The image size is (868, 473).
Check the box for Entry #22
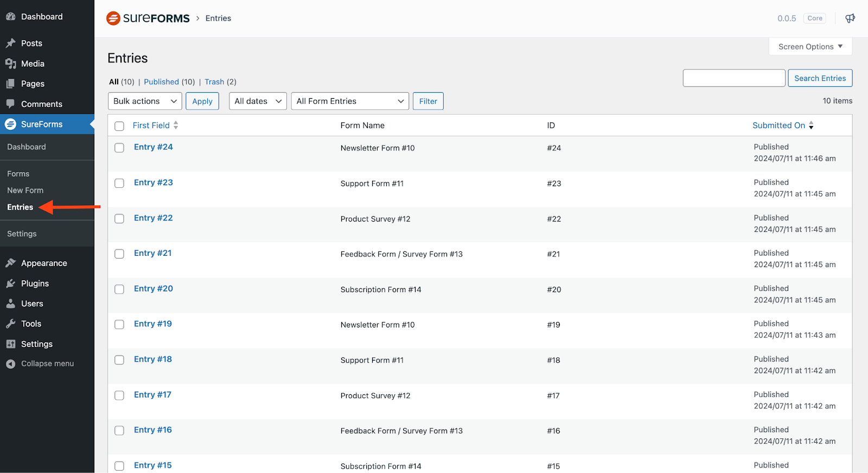(119, 218)
